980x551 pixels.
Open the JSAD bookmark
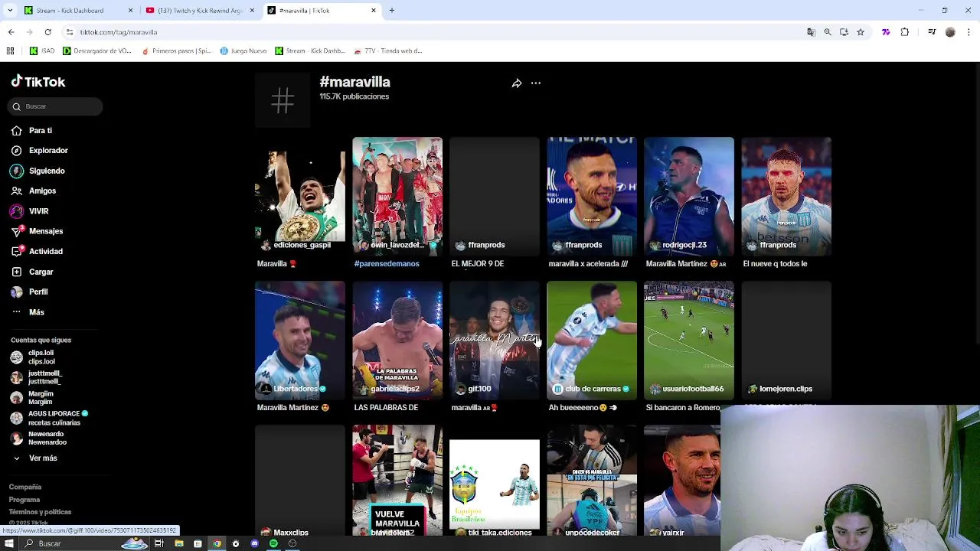click(42, 51)
